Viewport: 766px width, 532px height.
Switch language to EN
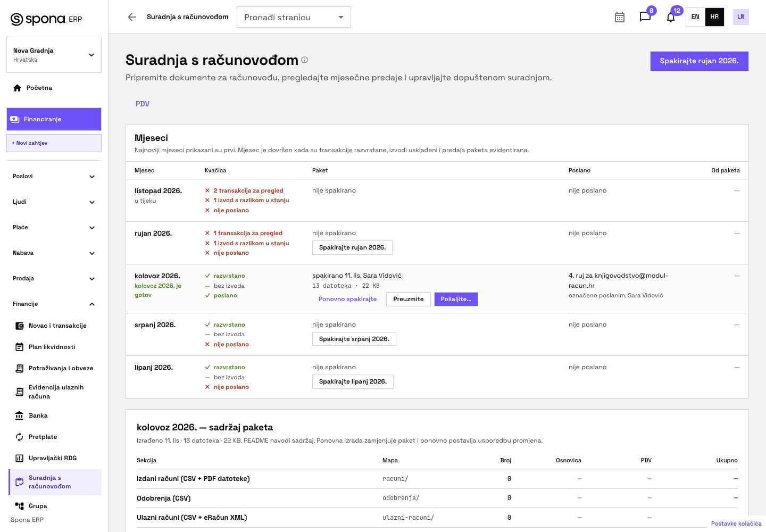(695, 17)
